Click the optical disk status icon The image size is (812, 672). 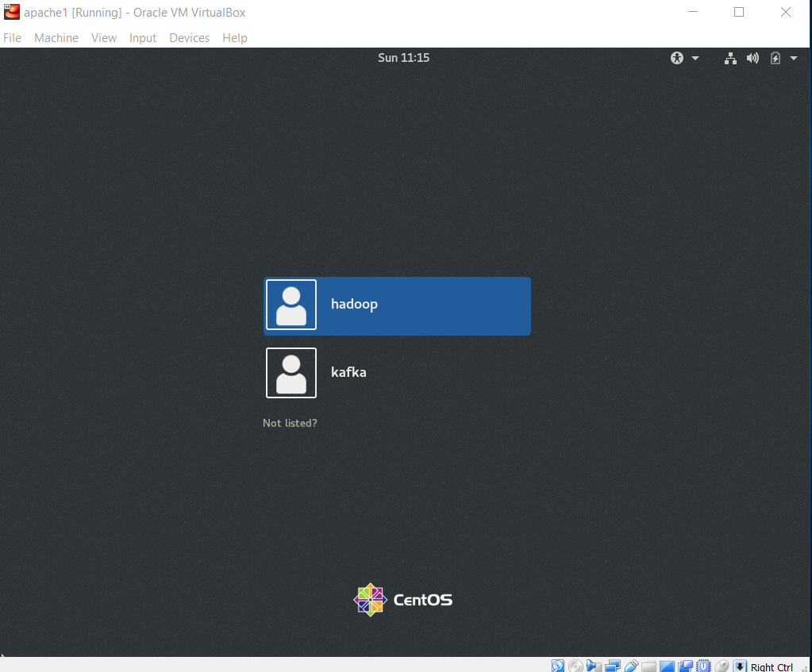pyautogui.click(x=575, y=666)
